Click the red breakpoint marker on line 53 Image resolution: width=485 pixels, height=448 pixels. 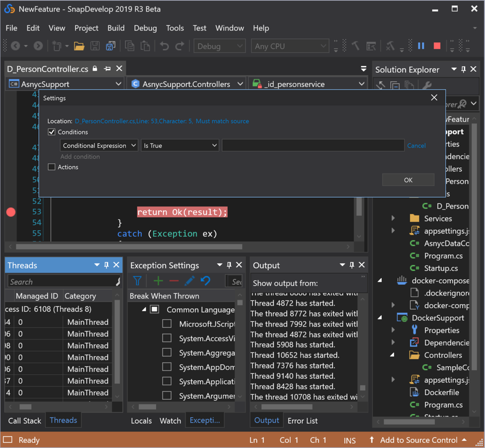pyautogui.click(x=11, y=212)
